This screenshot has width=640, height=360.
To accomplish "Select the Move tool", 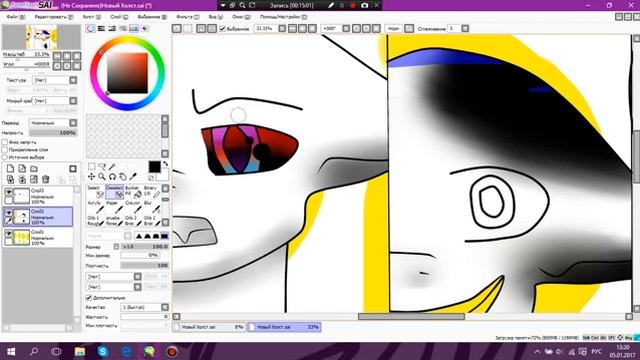I will [x=91, y=176].
